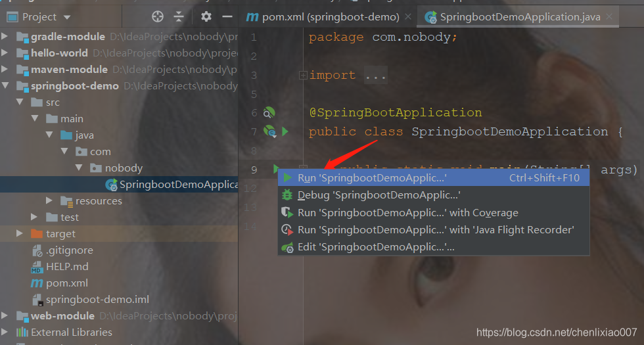The image size is (644, 345).
Task: Choose Run with 'Java Flight Recorder'
Action: (434, 230)
